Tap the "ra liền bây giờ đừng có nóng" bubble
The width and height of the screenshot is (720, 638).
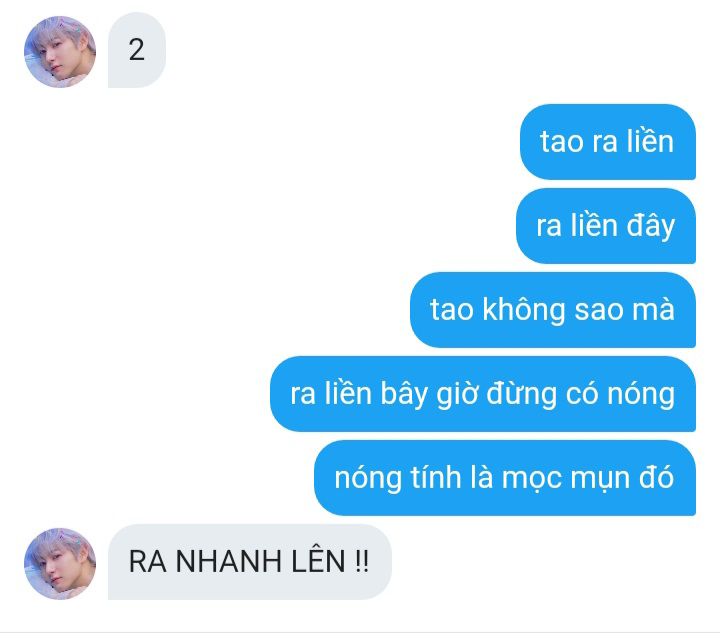(x=483, y=394)
